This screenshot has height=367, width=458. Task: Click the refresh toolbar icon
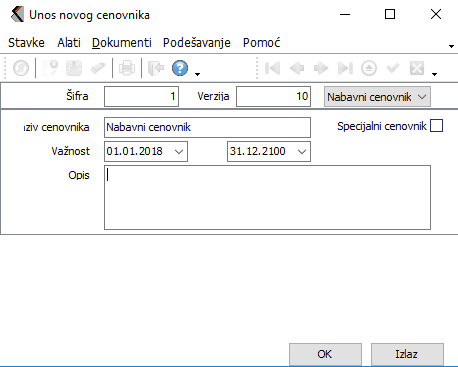click(x=21, y=68)
